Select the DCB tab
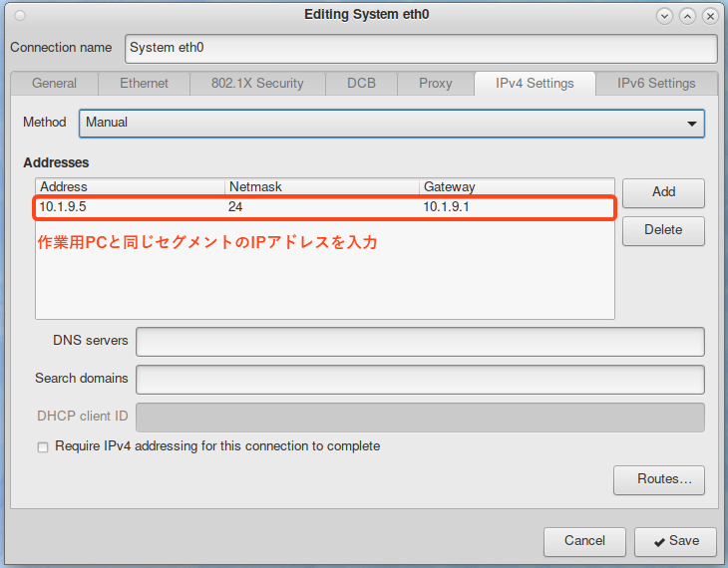728x568 pixels. click(x=361, y=84)
